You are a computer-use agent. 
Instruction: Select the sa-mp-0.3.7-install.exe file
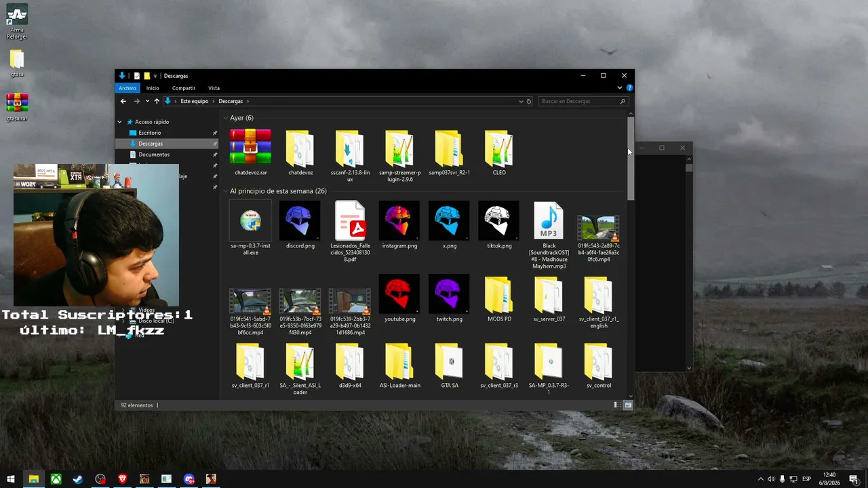click(x=250, y=228)
